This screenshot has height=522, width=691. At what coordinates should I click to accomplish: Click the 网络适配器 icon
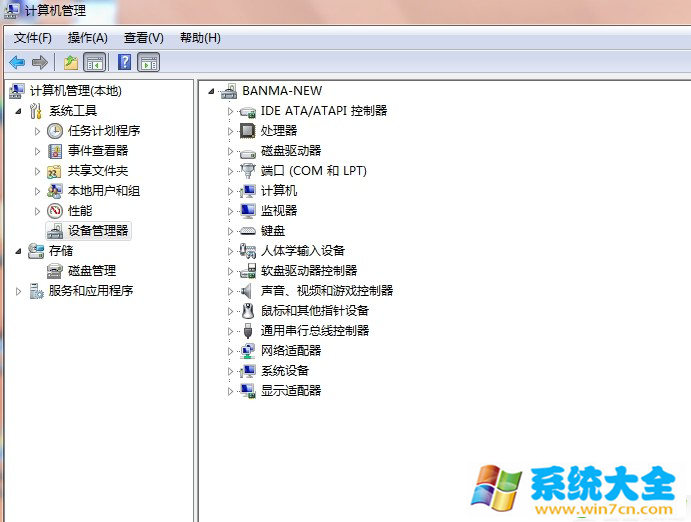248,351
